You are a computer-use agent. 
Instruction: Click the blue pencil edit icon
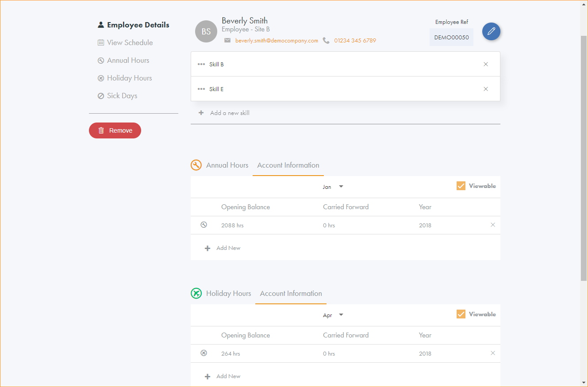coord(491,31)
